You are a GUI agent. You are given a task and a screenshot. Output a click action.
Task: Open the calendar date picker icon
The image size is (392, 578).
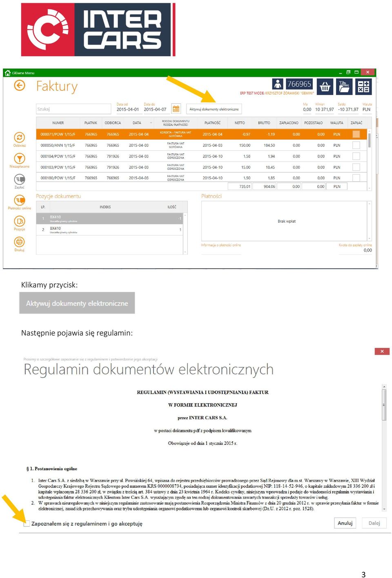tap(176, 109)
